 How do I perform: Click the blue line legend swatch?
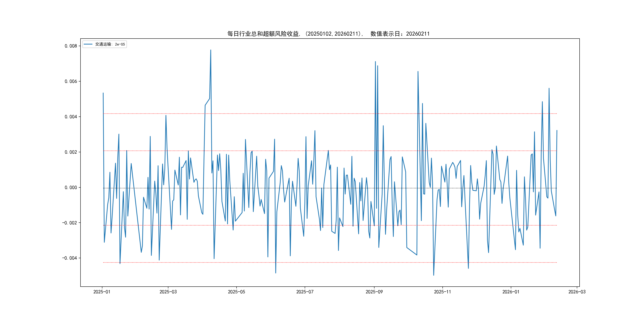(88, 44)
